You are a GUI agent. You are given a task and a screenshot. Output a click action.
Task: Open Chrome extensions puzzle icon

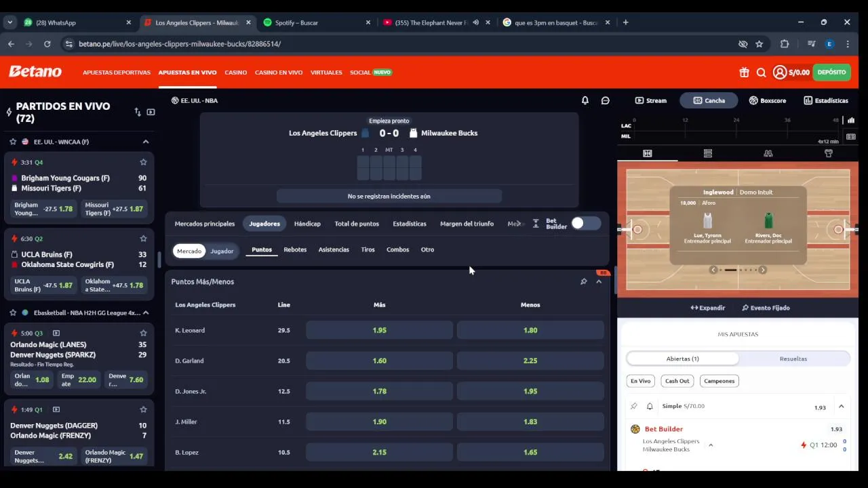click(x=785, y=43)
